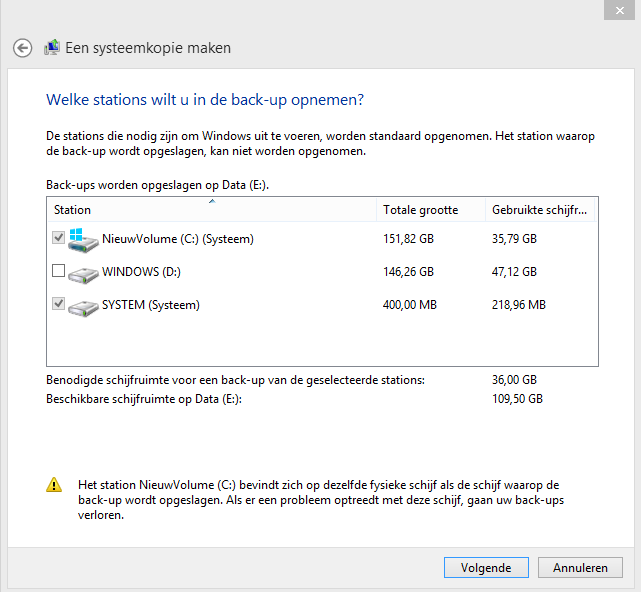Sort by Gebruikte schijfr... column header

tap(540, 210)
